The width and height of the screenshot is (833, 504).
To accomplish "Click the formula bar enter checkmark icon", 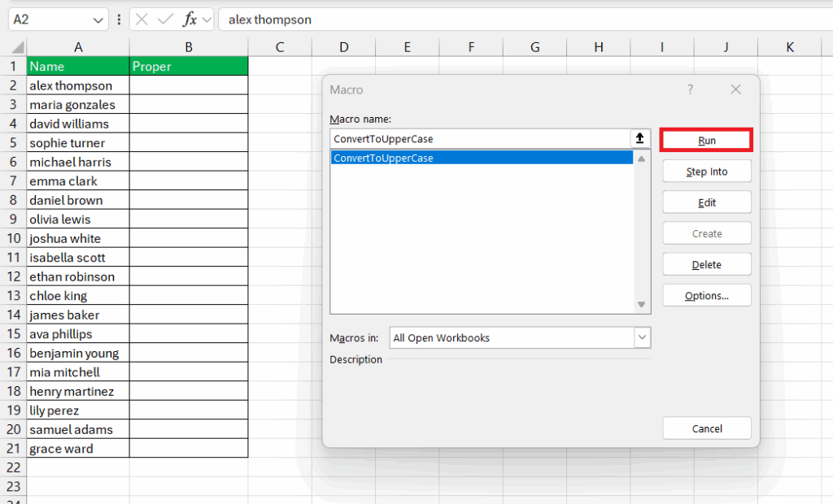I will pyautogui.click(x=165, y=20).
